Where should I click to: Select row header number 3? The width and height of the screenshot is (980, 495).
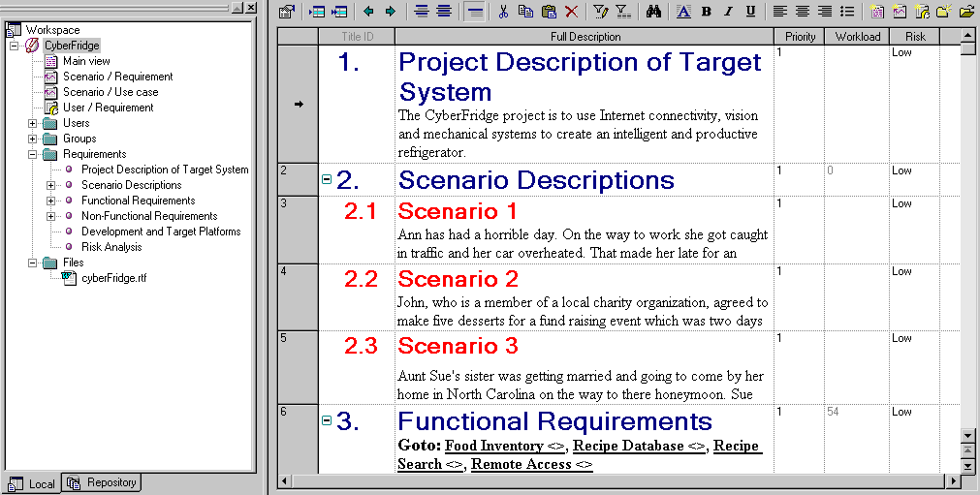(298, 230)
